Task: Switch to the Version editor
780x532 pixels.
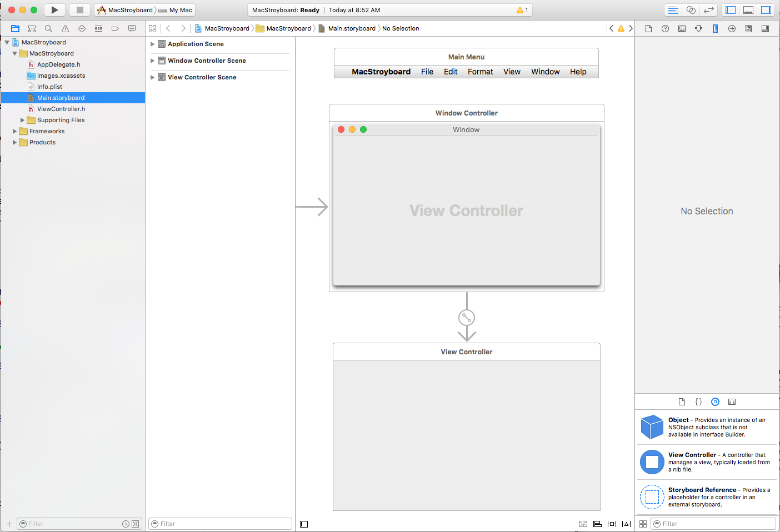Action: (709, 9)
